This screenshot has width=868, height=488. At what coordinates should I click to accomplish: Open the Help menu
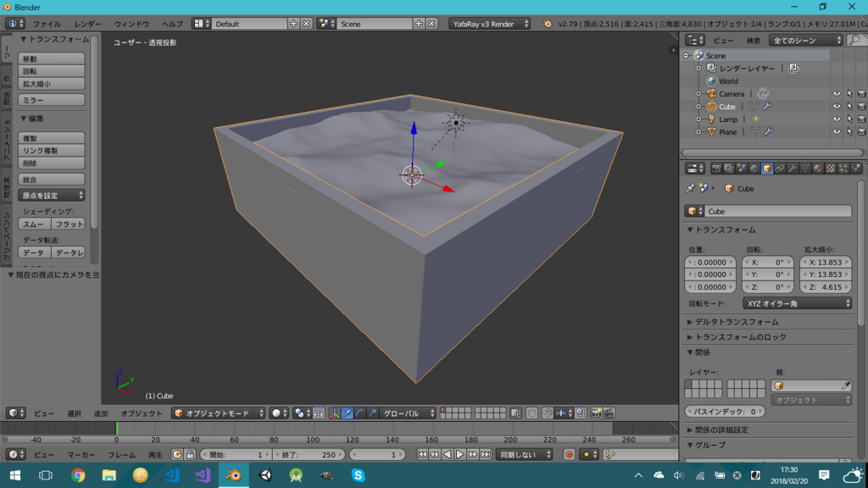coord(172,24)
